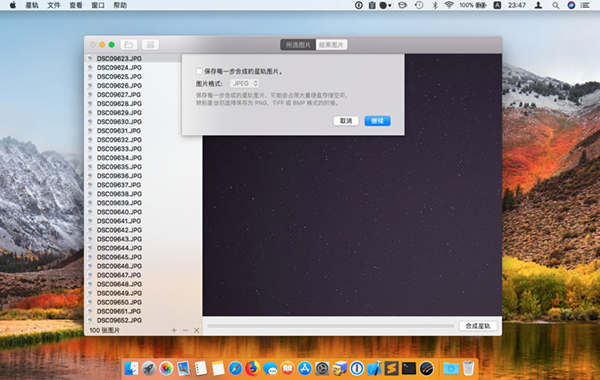
Task: Launch Firefox from the dock
Action: (253, 369)
